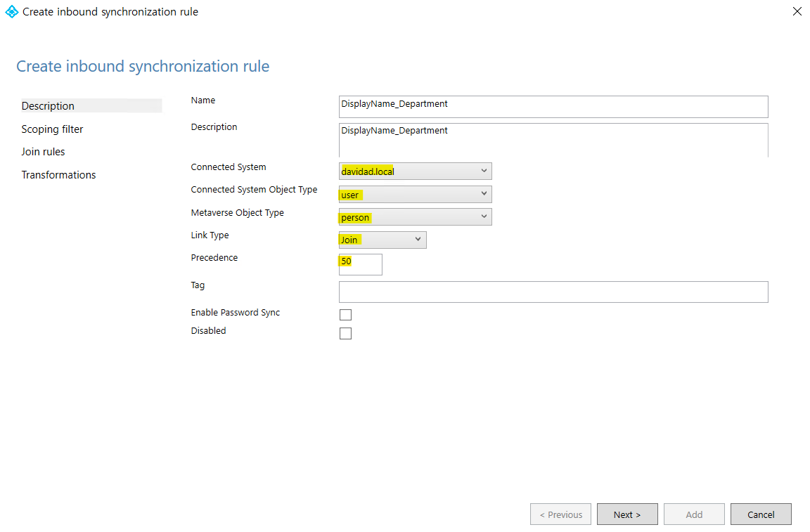Open the Description page in the sidebar
This screenshot has height=532, width=810.
click(91, 106)
